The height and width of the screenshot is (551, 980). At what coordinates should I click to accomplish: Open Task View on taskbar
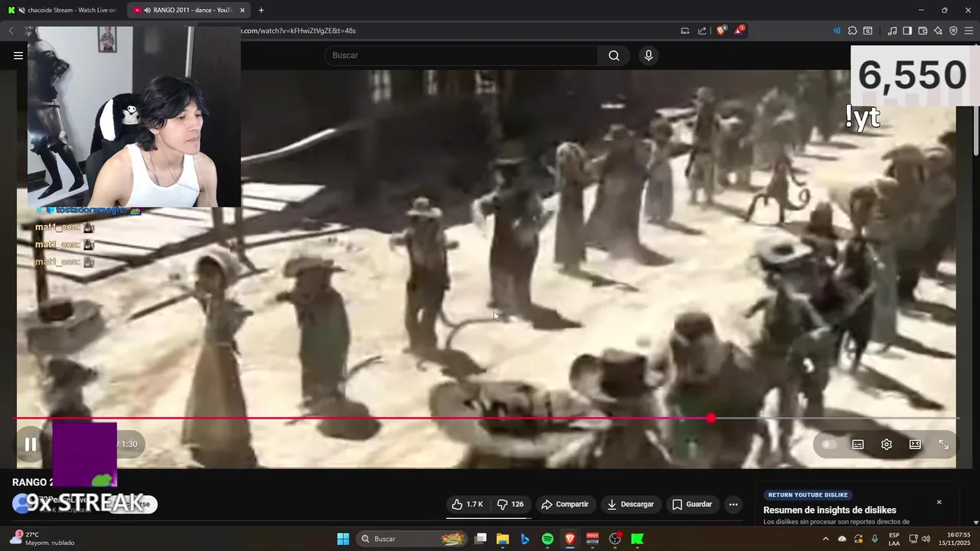point(481,539)
